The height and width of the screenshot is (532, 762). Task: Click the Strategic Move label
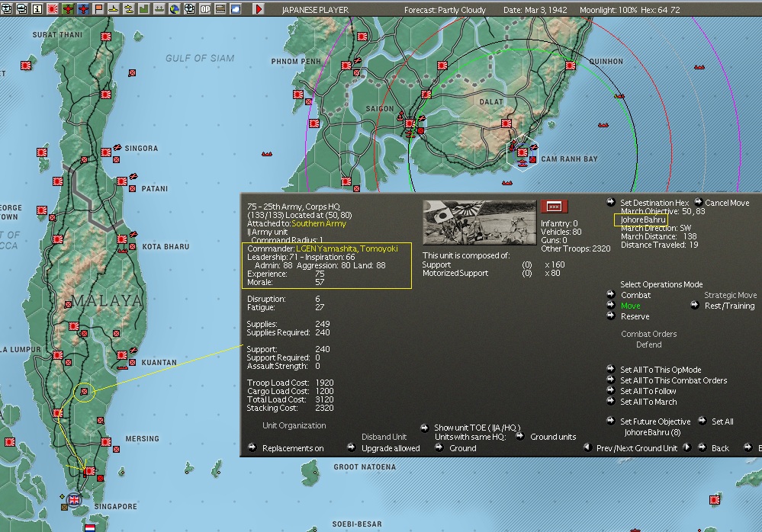pyautogui.click(x=731, y=295)
